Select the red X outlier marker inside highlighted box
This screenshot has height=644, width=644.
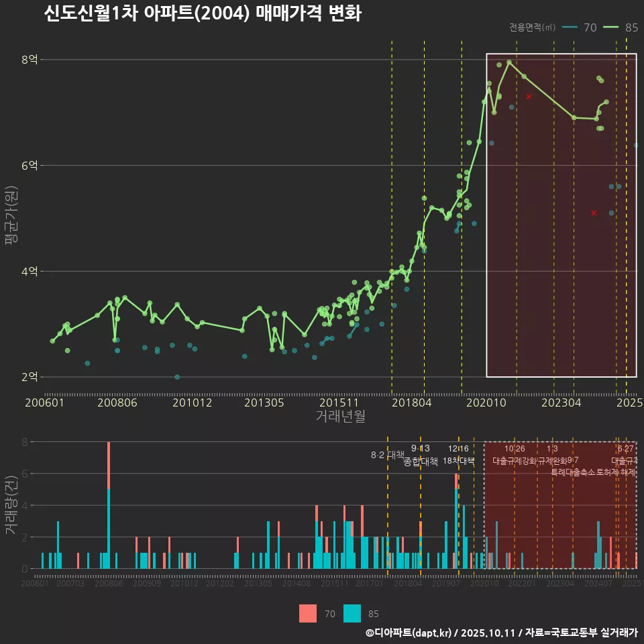click(x=529, y=97)
